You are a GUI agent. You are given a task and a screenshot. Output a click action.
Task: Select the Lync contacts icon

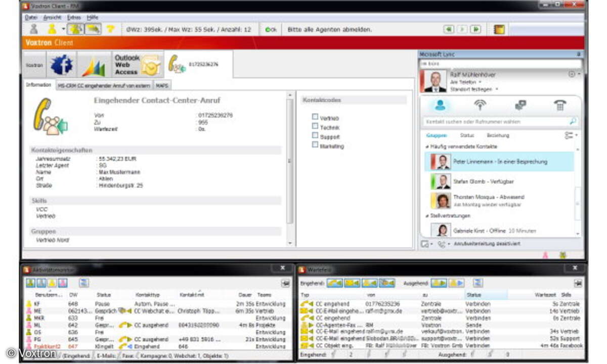tap(441, 105)
